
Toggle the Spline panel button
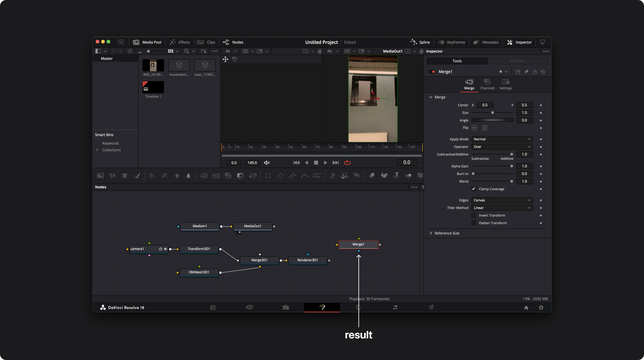coord(420,42)
